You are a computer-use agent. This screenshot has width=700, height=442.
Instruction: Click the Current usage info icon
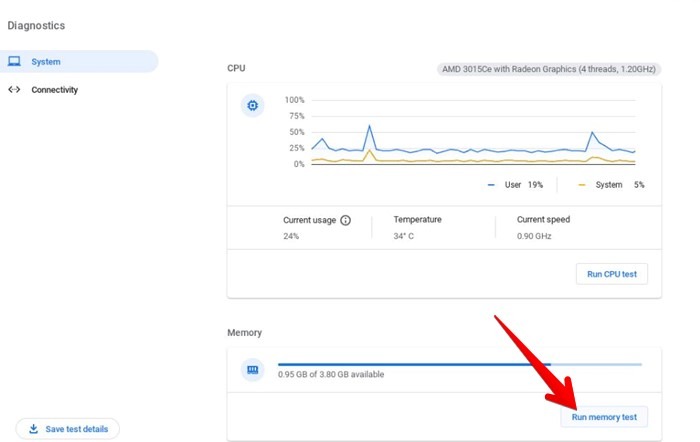point(346,220)
